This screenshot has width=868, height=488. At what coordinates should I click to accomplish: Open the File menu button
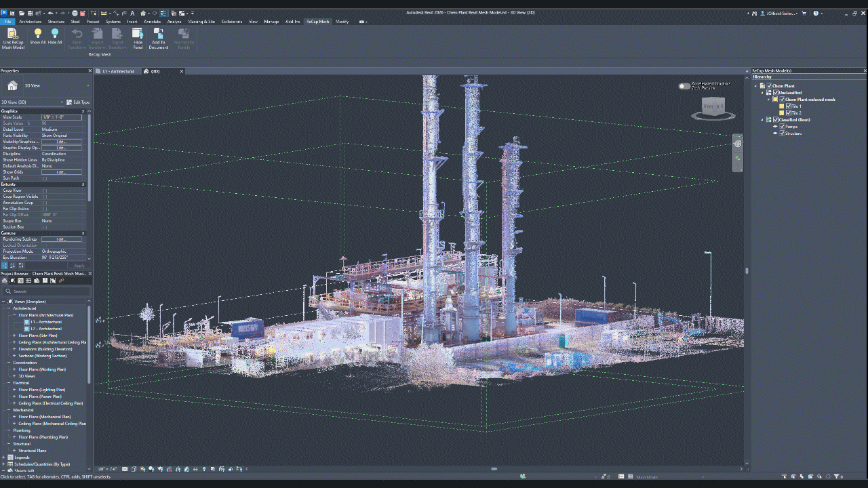coord(8,22)
